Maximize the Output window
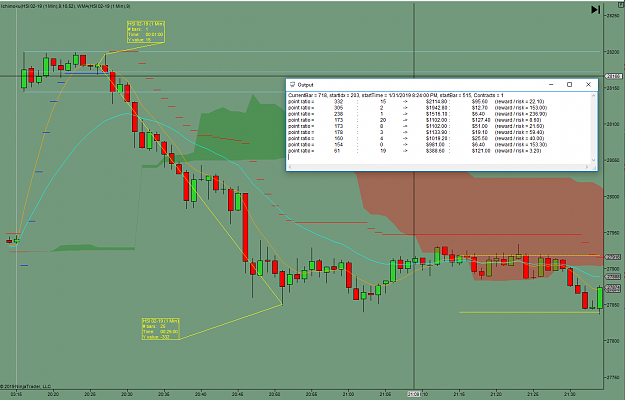 click(570, 84)
